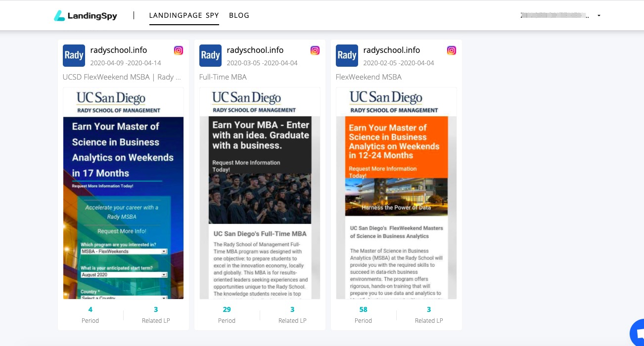Open August 2020 start term dropdown in preview

(124, 275)
